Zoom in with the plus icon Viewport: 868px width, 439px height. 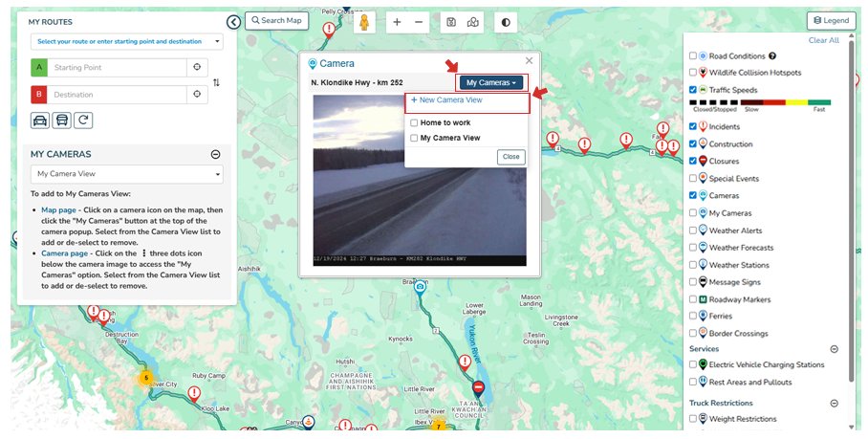point(398,22)
